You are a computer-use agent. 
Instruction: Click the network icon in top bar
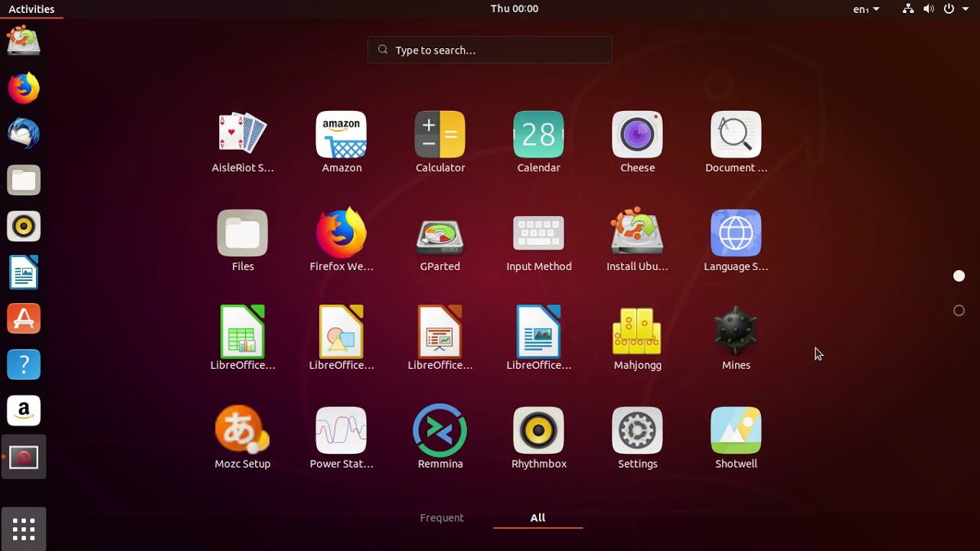(x=908, y=9)
